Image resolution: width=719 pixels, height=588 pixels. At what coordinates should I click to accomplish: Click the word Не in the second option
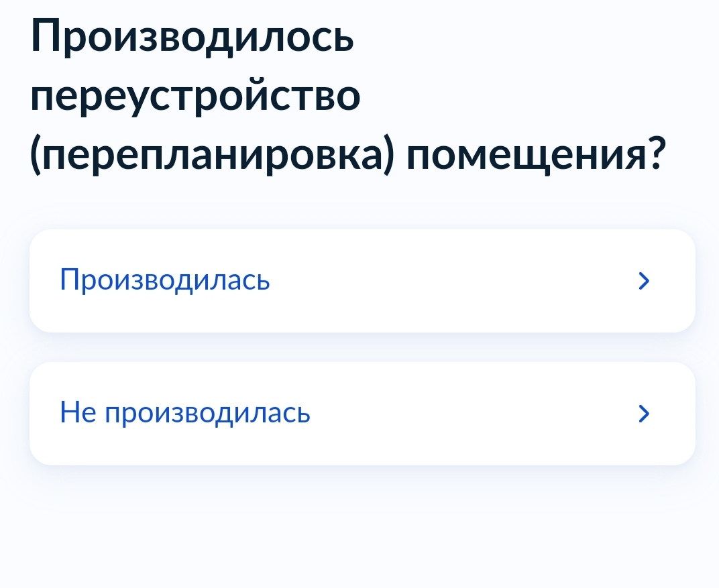coord(78,412)
